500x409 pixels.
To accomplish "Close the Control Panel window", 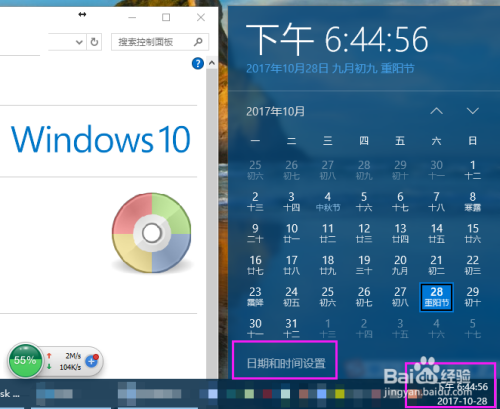I will 201,17.
